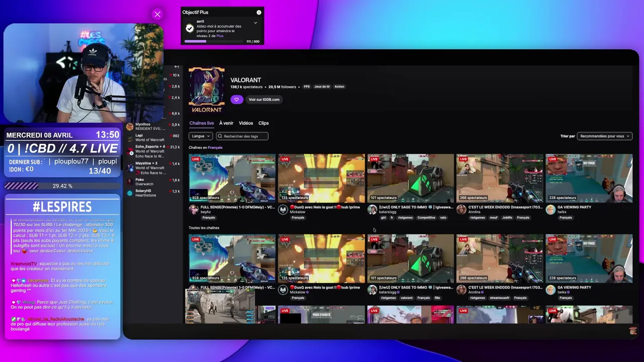This screenshot has height=362, width=644.
Task: Click the #LESPIRES chat panel header
Action: point(62,207)
